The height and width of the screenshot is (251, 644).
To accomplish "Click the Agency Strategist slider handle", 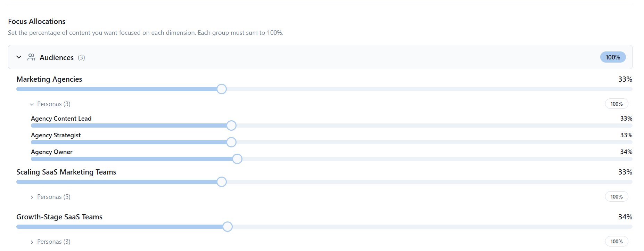I will point(231,142).
